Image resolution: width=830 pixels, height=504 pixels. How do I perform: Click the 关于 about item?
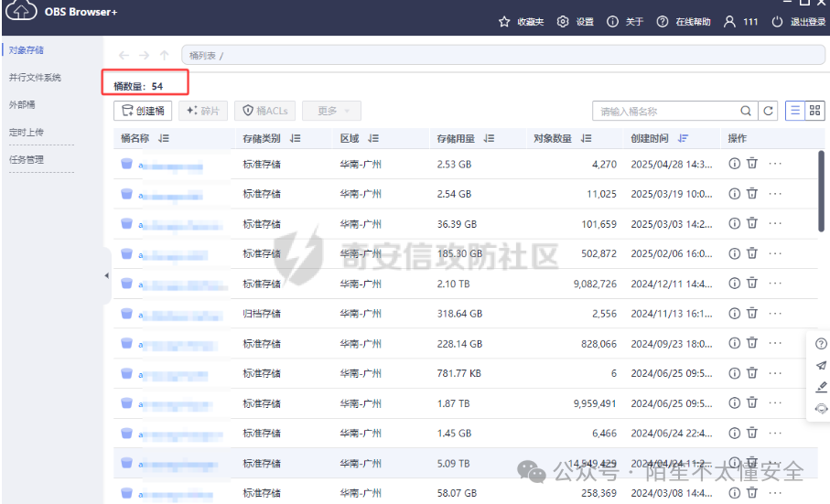click(625, 22)
